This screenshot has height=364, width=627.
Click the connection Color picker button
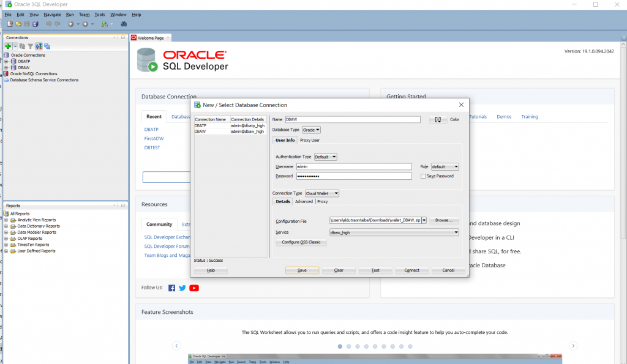pos(438,119)
